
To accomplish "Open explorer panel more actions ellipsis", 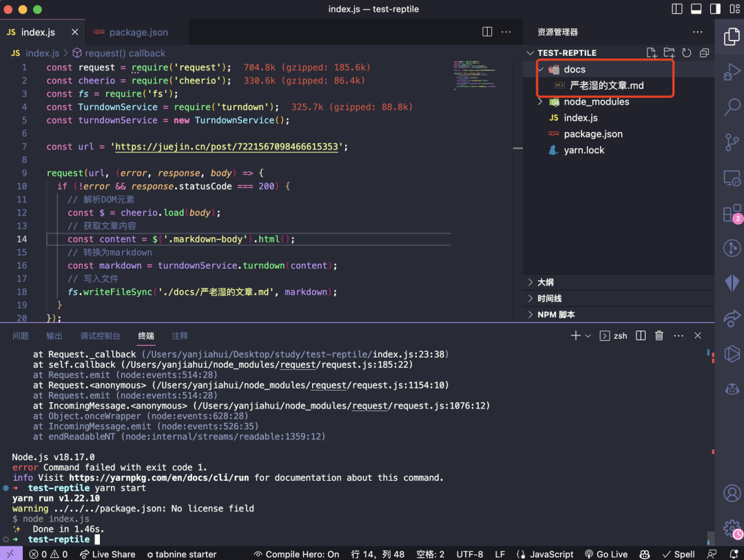I will pyautogui.click(x=697, y=32).
